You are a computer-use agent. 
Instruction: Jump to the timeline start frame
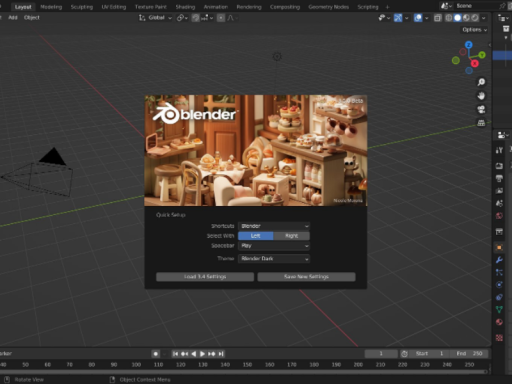coord(175,354)
